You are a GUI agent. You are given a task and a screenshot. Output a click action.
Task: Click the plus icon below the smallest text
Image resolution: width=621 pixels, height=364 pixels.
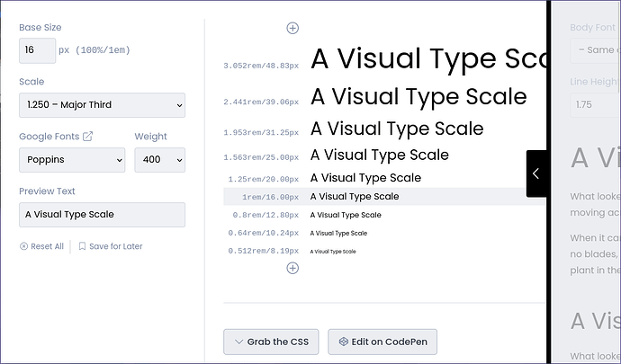point(292,268)
